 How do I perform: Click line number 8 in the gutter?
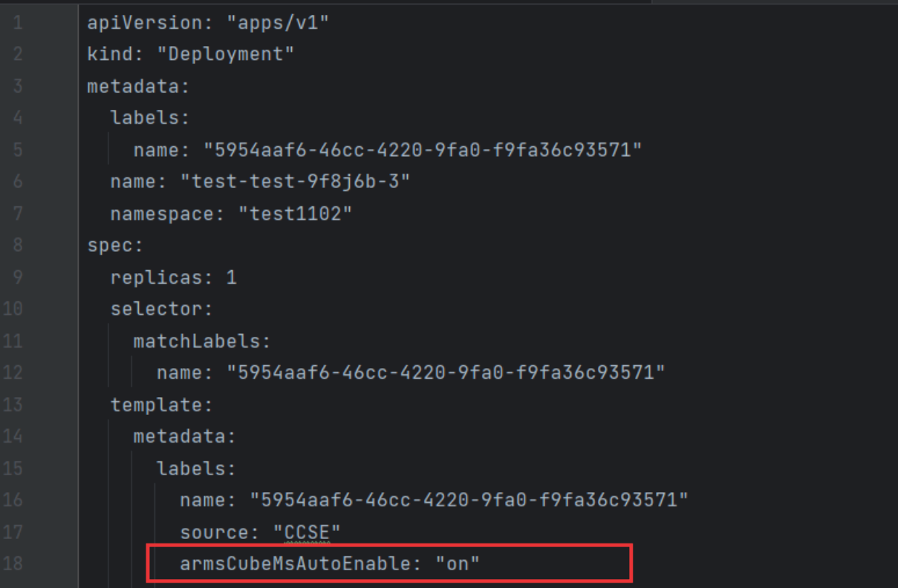point(17,245)
